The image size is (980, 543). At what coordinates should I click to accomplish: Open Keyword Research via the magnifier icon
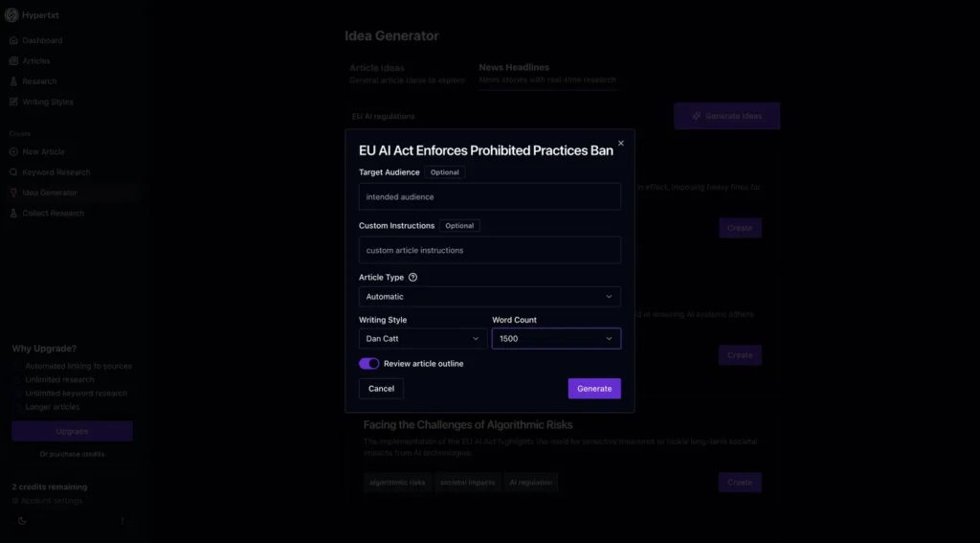pyautogui.click(x=13, y=172)
